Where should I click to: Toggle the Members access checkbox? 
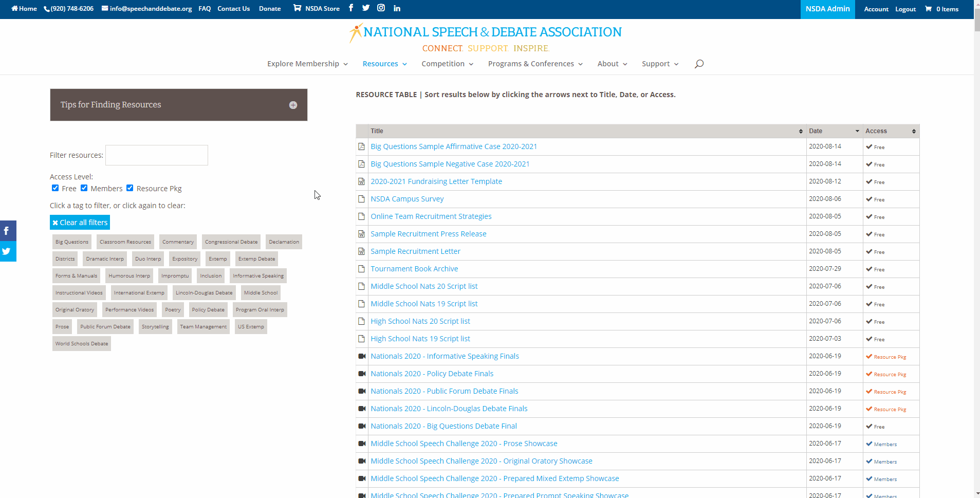84,188
